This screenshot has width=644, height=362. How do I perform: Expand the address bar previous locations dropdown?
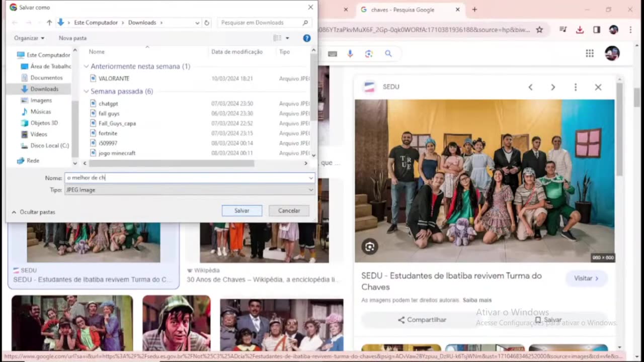point(197,23)
